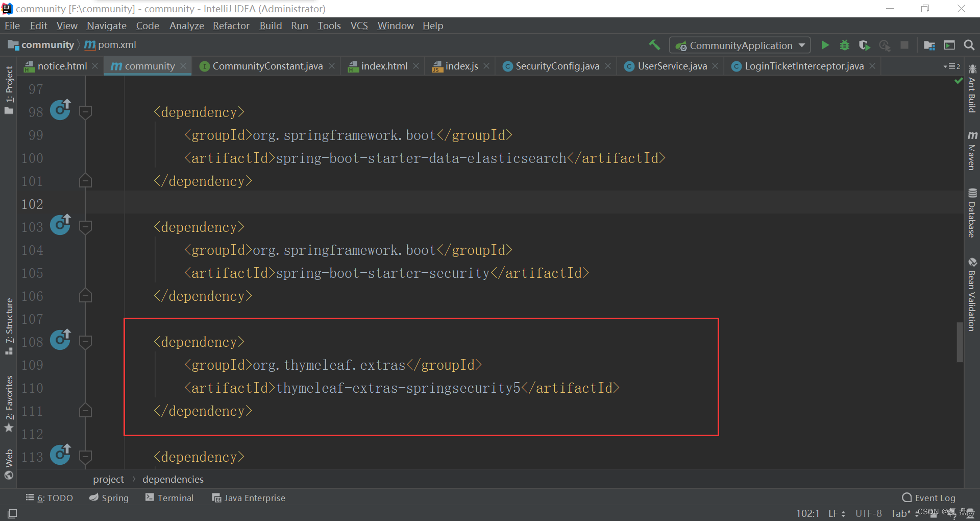Screen dimensions: 980x521
Task: Toggle tool window bars corner icon
Action: pyautogui.click(x=12, y=513)
